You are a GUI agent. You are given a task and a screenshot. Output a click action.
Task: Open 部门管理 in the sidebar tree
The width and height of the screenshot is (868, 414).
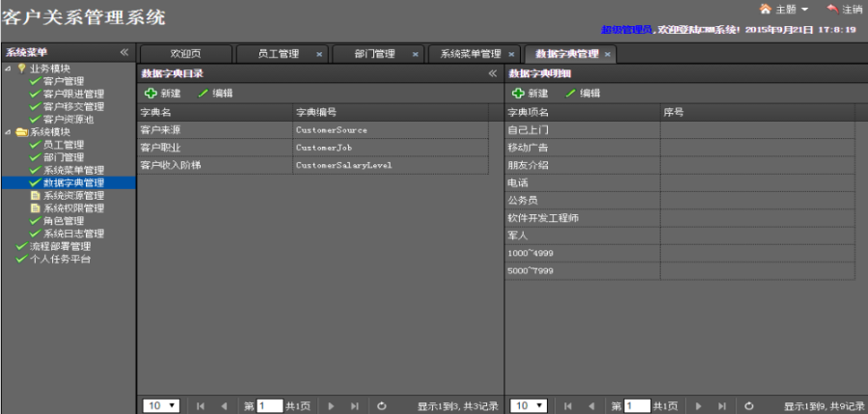point(63,157)
